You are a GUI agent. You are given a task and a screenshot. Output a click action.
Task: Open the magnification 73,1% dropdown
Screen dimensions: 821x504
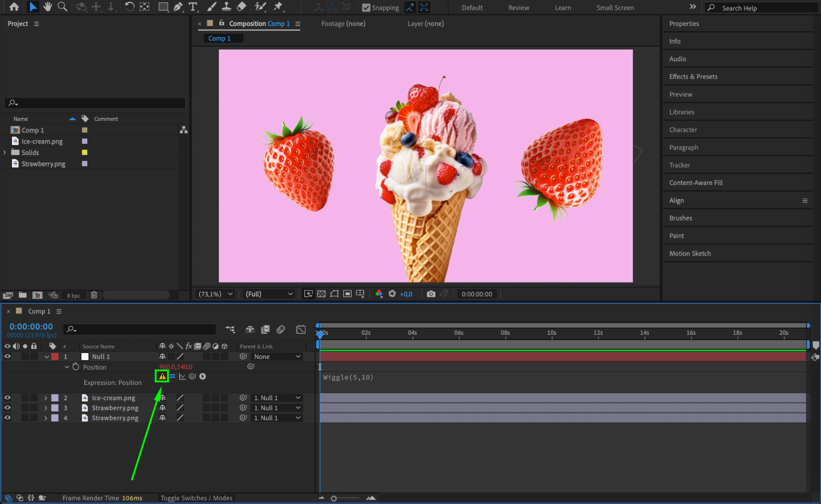coord(215,294)
